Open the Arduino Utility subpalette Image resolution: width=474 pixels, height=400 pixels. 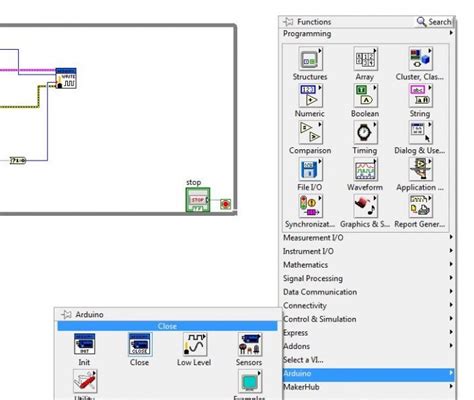coord(84,381)
